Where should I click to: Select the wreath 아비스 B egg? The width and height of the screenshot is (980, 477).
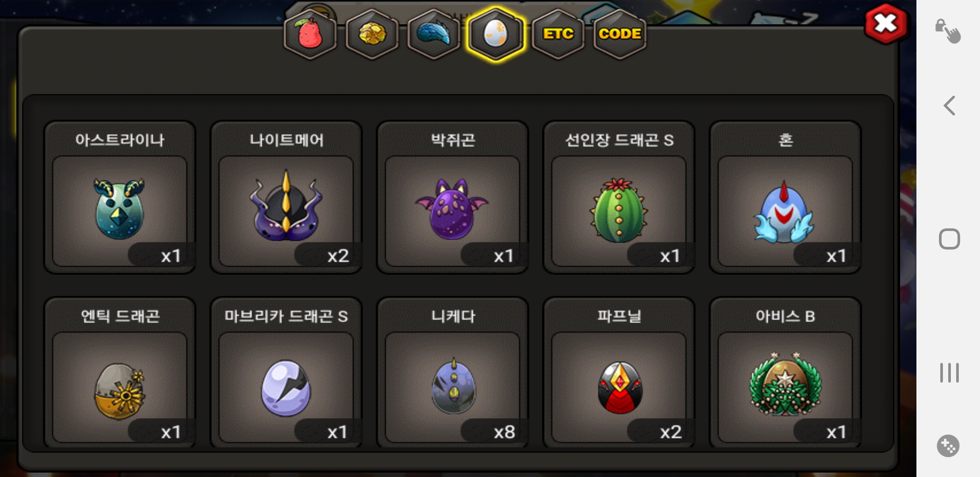[x=785, y=373]
